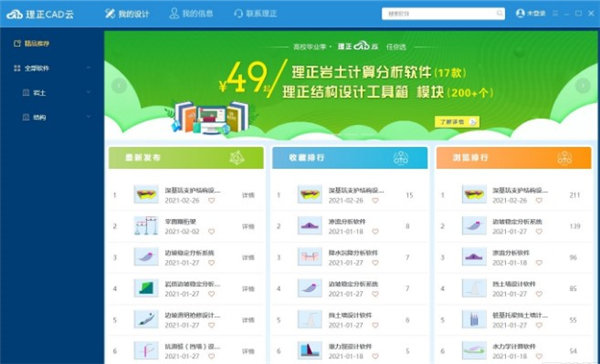Click the 理正CAD云 cloud logo
The height and width of the screenshot is (364, 600).
pyautogui.click(x=40, y=14)
